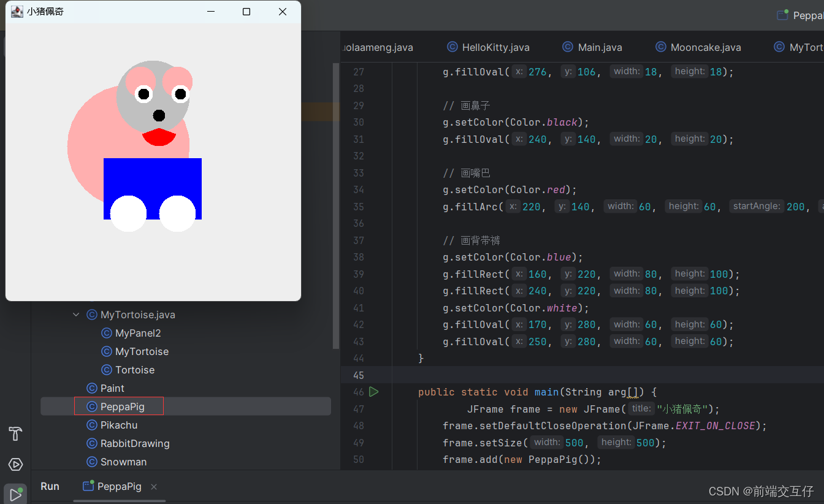Click the comment text '// 画背带裤'
824x504 pixels.
pyautogui.click(x=472, y=240)
